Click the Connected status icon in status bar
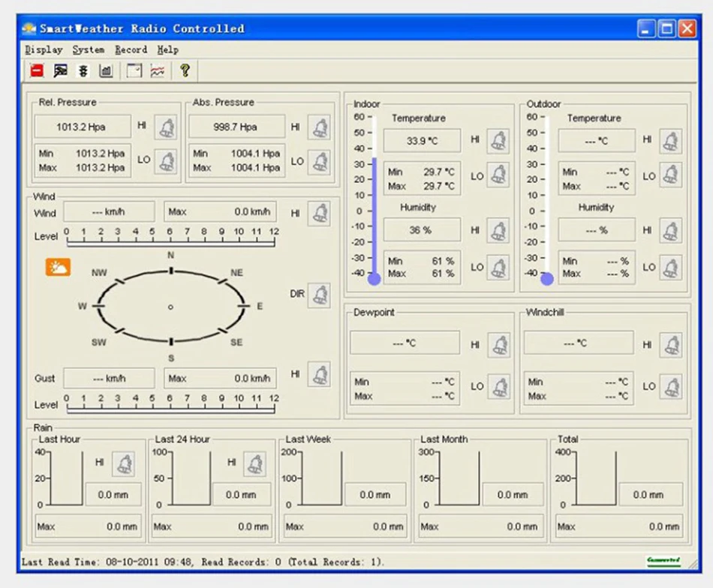 663,560
